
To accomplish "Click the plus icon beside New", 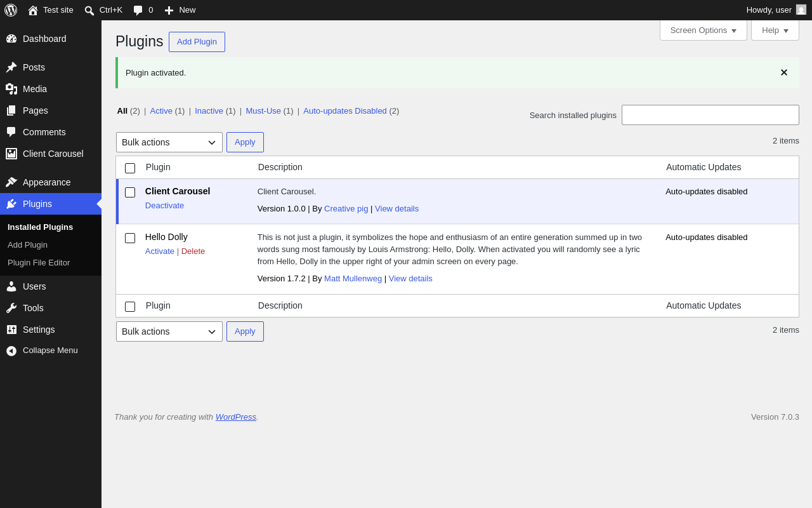I will coord(169,10).
